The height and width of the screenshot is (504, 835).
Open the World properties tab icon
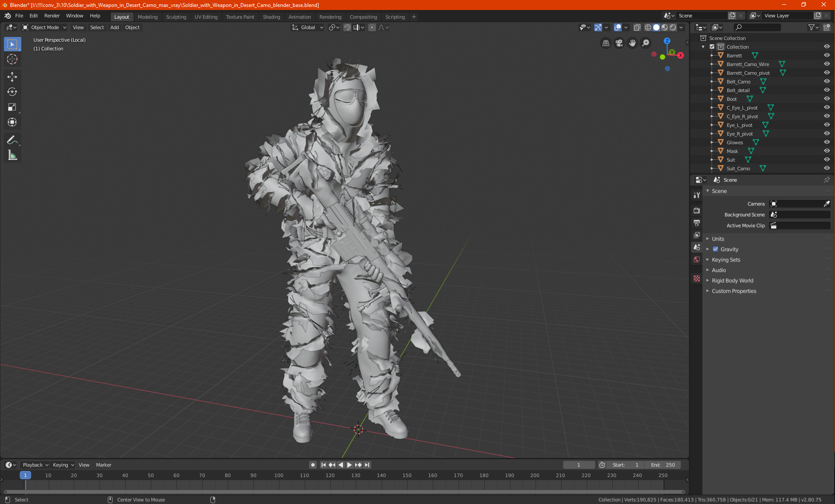tap(697, 259)
